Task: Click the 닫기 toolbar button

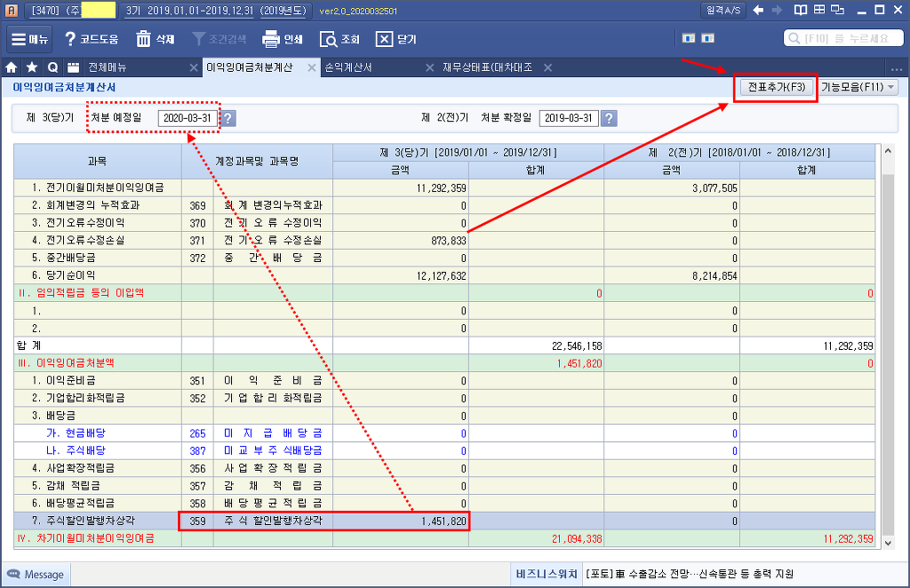Action: tap(396, 39)
